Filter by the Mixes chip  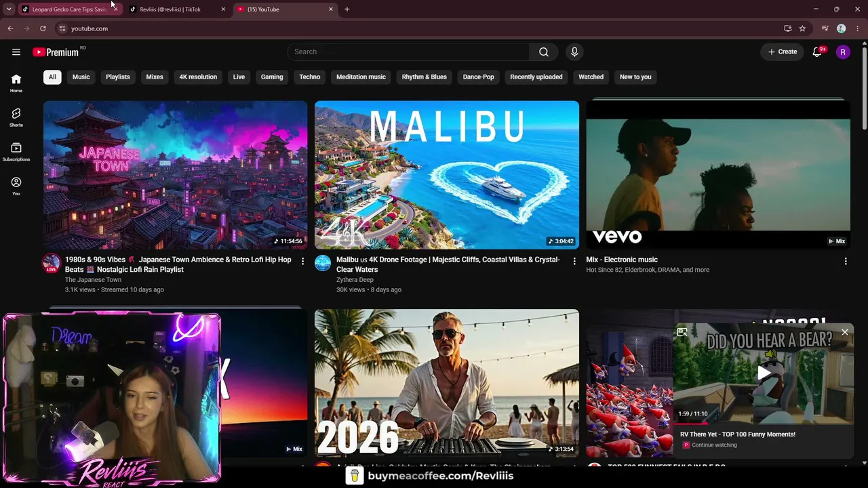coord(155,77)
